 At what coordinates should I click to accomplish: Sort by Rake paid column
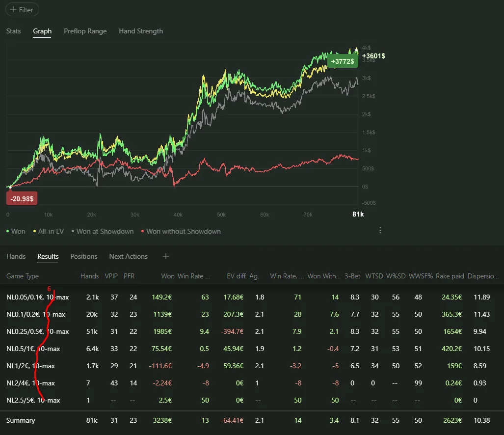click(450, 276)
